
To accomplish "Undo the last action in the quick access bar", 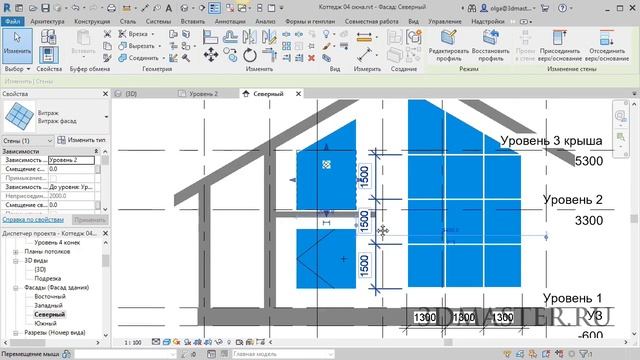I will pos(76,8).
